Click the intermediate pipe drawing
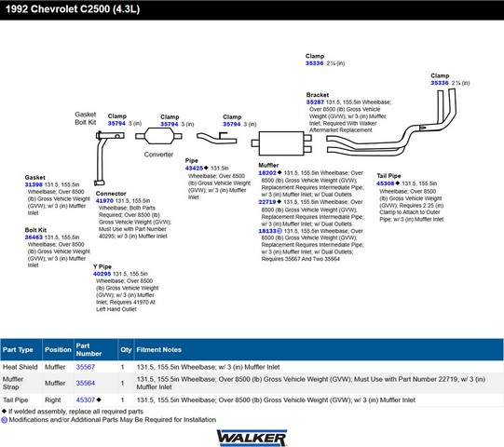504x447 pixels. (x=217, y=138)
